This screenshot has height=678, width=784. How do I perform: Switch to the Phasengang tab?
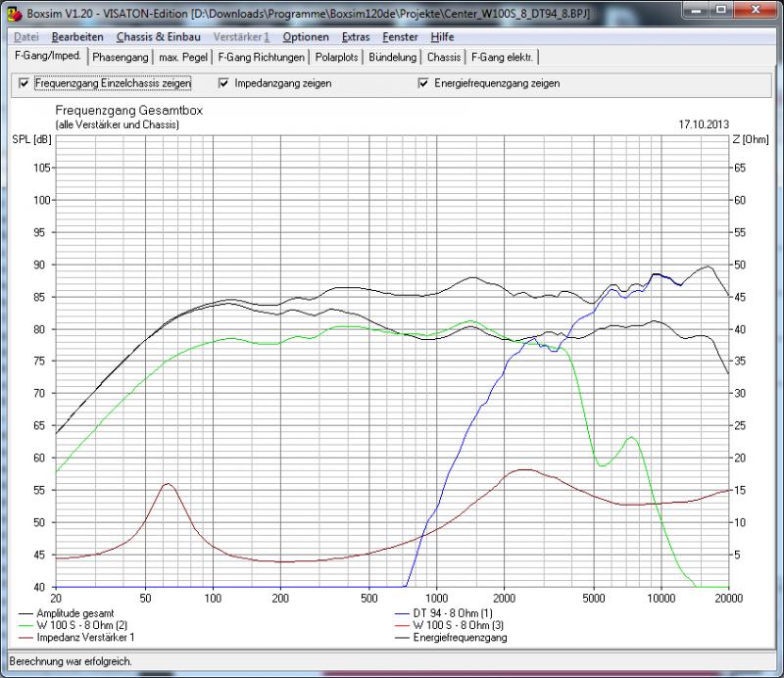pos(121,57)
